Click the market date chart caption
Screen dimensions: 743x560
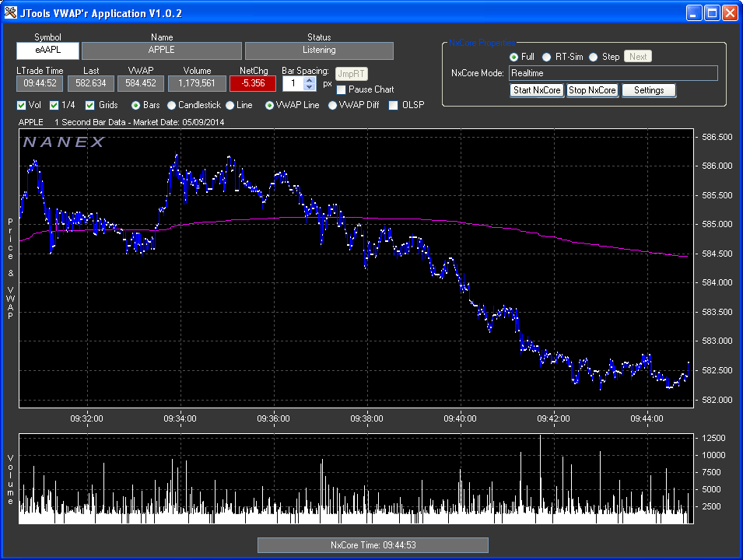139,122
